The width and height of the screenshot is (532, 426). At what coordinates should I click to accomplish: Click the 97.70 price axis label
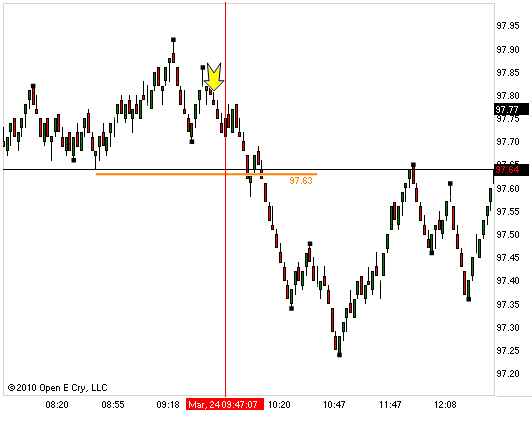tap(508, 141)
